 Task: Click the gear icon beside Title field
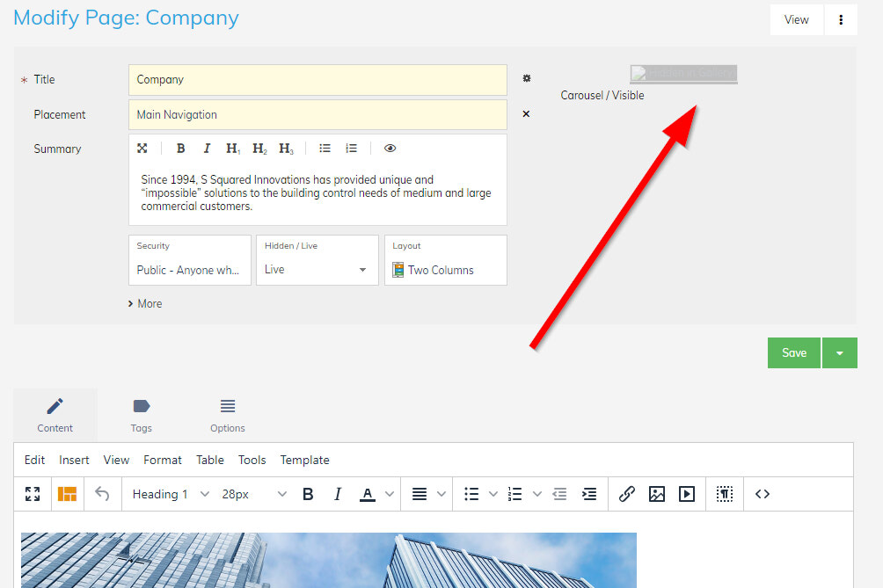(527, 79)
